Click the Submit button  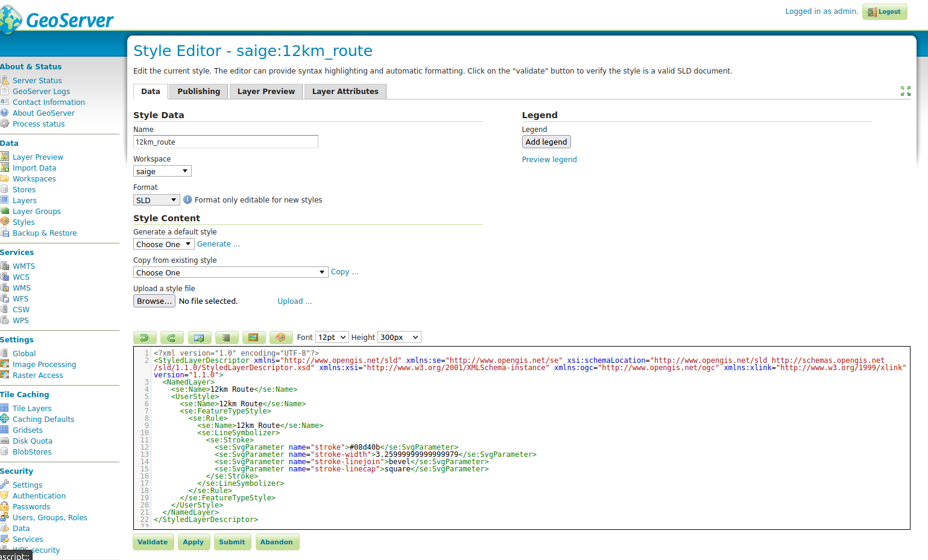point(232,542)
